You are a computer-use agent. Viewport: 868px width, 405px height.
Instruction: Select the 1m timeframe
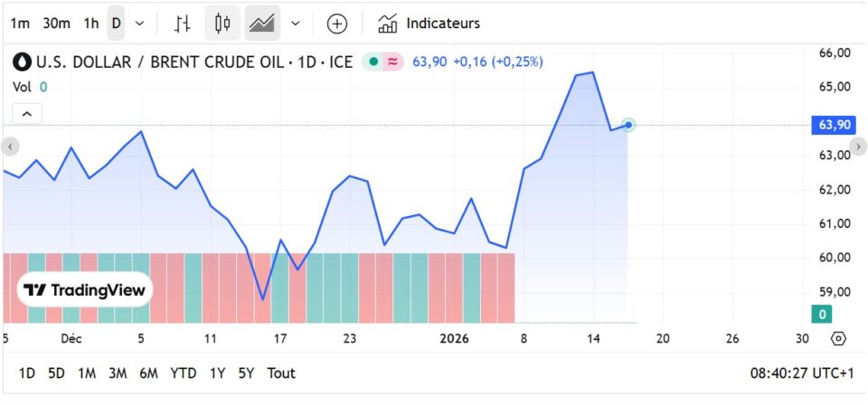click(20, 24)
